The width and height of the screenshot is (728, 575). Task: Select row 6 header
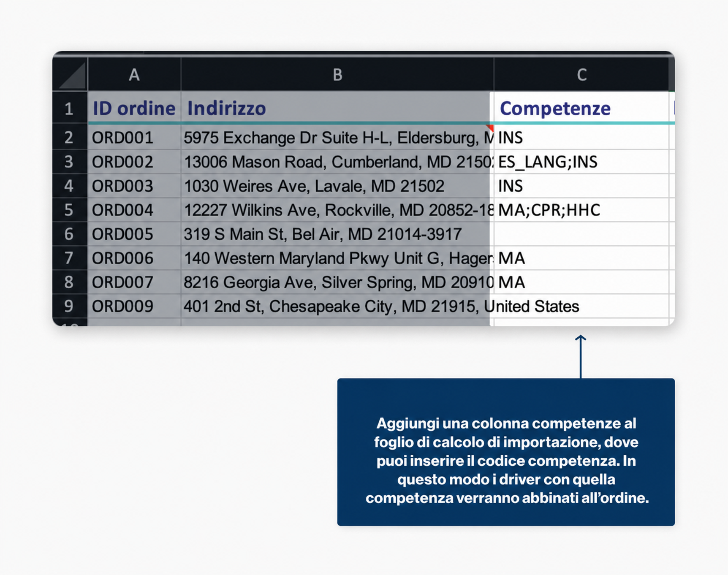pyautogui.click(x=70, y=234)
